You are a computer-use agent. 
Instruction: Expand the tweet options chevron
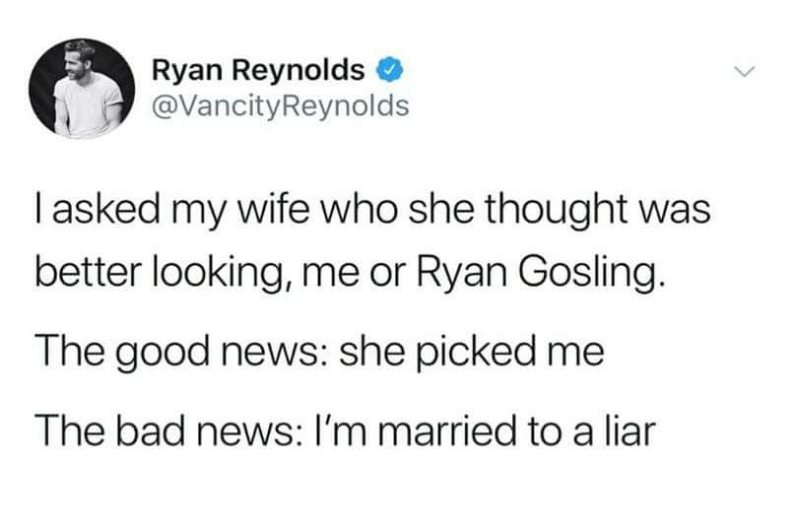pos(745,72)
